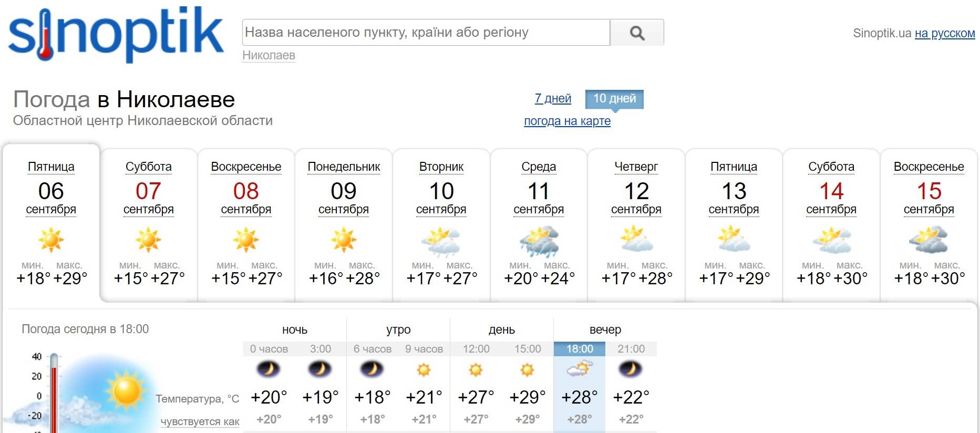Screen dimensions: 980x433
Task: Click the sun icon under 15:00
Action: click(527, 370)
